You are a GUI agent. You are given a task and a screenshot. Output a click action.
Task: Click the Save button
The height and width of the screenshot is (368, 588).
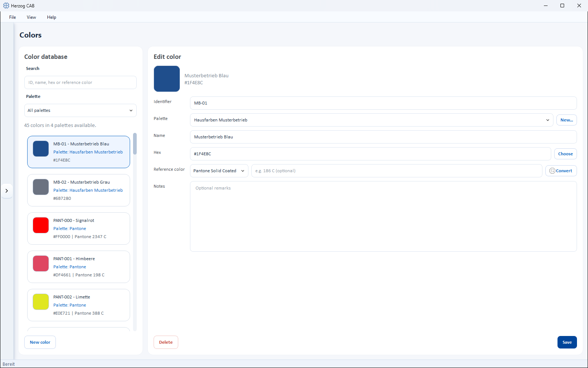567,342
